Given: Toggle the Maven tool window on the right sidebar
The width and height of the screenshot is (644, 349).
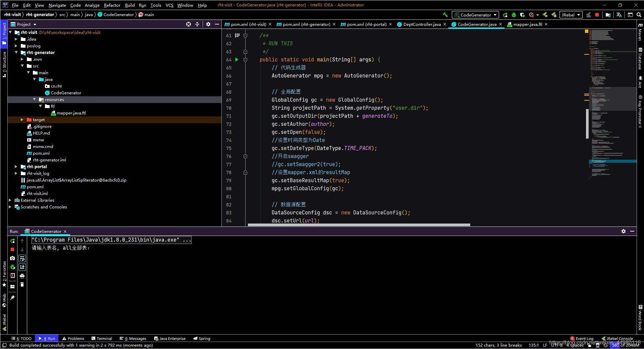Looking at the screenshot, I should (640, 32).
